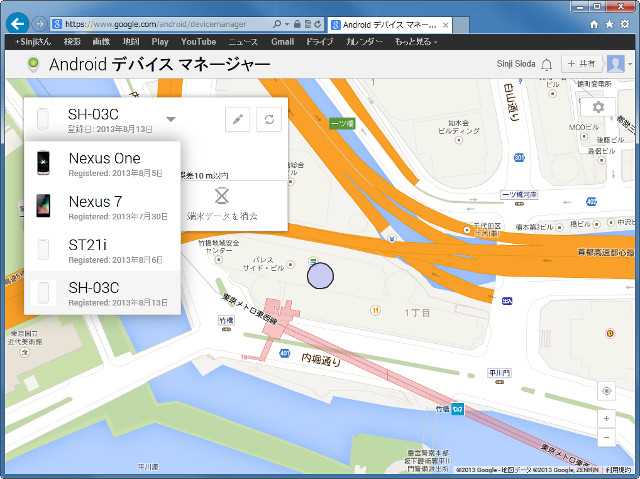Click the browser forward arrow button
This screenshot has height=479, width=640.
pyautogui.click(x=39, y=24)
